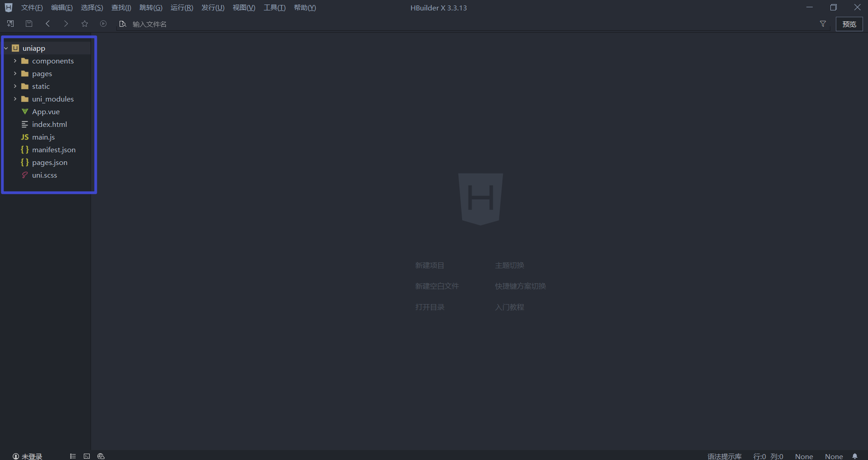Viewport: 868px width, 460px height.
Task: Expand the static folder chevron
Action: point(15,86)
